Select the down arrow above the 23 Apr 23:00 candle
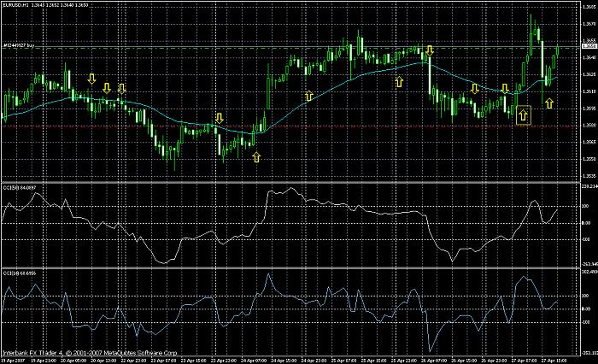The height and width of the screenshot is (364, 598). point(219,118)
